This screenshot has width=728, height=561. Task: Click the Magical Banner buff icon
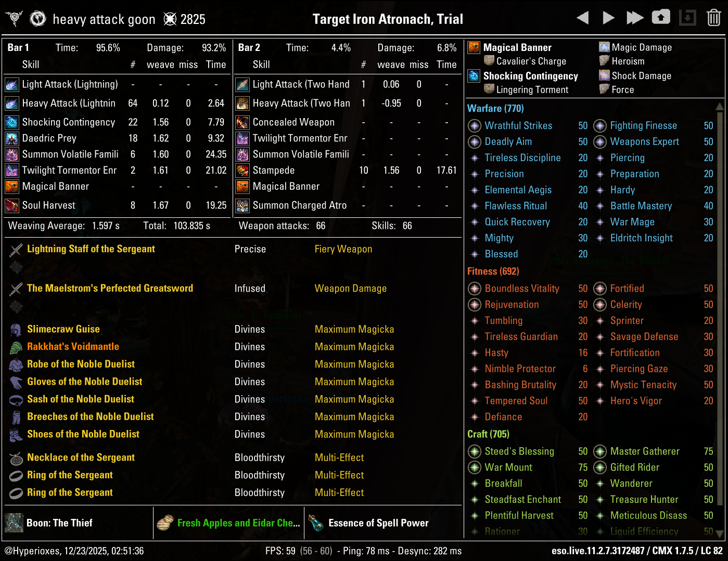474,47
